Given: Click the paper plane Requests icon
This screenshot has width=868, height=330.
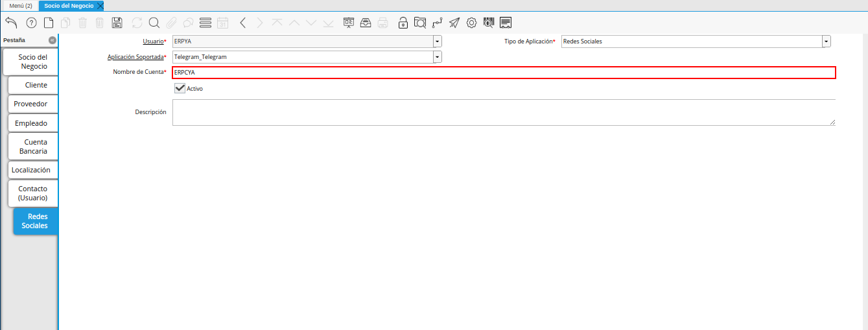Looking at the screenshot, I should [454, 23].
